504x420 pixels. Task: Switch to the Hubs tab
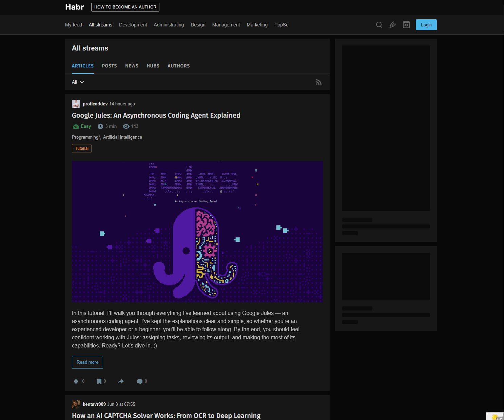click(x=153, y=66)
